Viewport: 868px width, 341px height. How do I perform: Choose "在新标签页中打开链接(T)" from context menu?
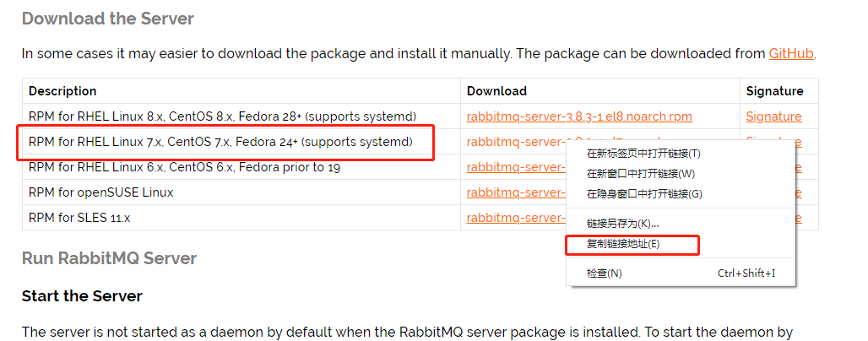coord(643,154)
